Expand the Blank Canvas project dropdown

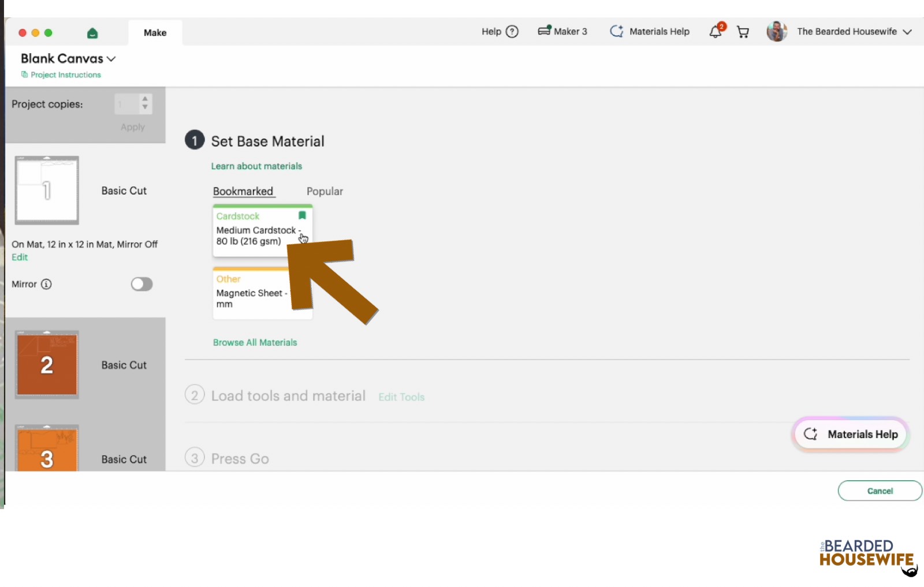111,59
